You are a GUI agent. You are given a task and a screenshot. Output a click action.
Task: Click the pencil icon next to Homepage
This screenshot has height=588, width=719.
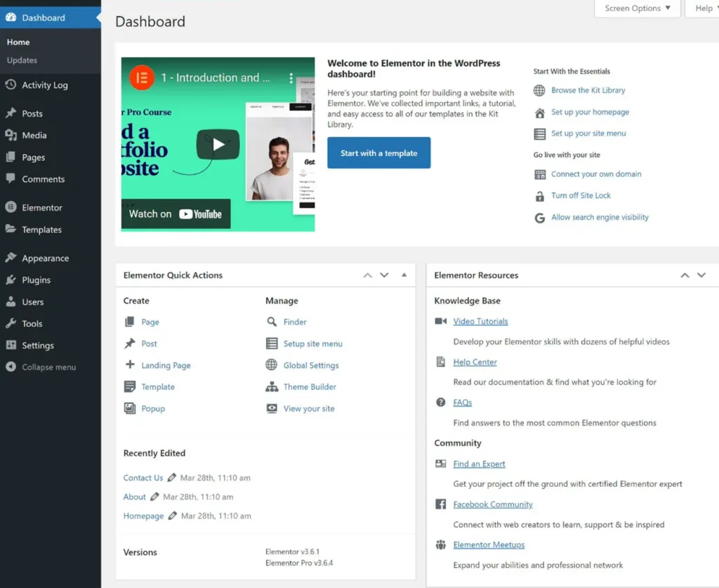tap(173, 516)
